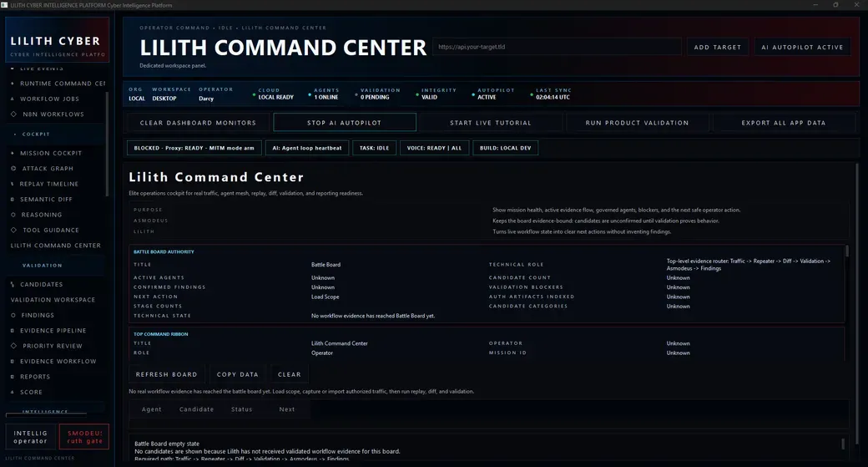Click the sidebar vertical scrollbar
The width and height of the screenshot is (868, 467).
pyautogui.click(x=107, y=144)
